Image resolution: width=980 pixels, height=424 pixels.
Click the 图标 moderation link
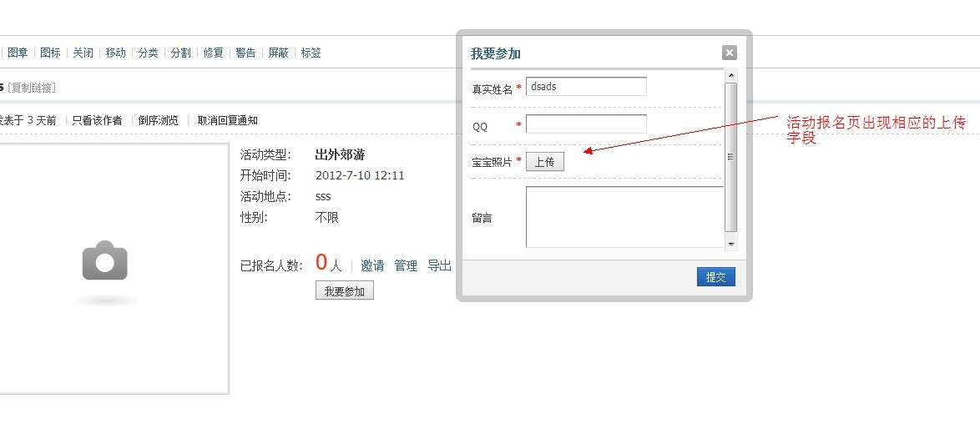point(50,53)
